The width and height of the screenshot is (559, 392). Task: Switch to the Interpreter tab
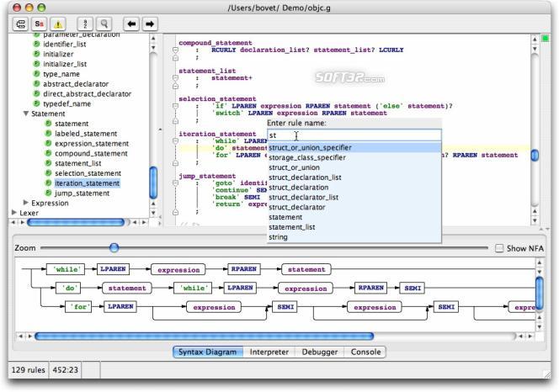pyautogui.click(x=269, y=352)
